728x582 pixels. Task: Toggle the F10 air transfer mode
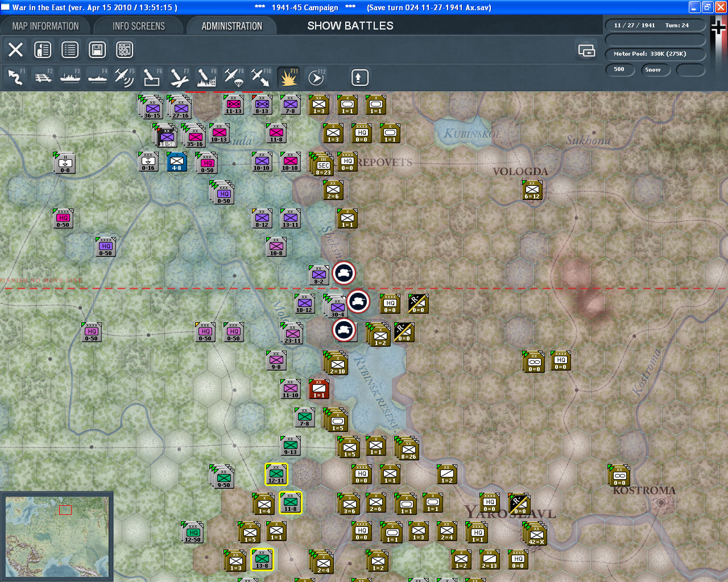(x=261, y=77)
